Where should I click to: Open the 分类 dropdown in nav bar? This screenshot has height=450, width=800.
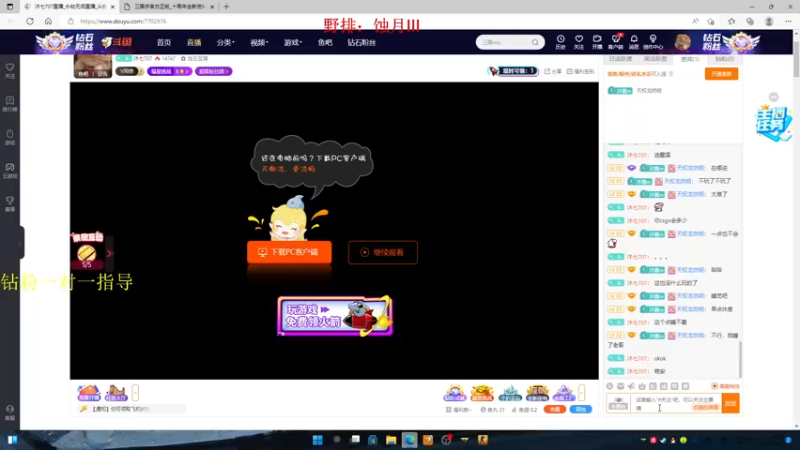(225, 42)
